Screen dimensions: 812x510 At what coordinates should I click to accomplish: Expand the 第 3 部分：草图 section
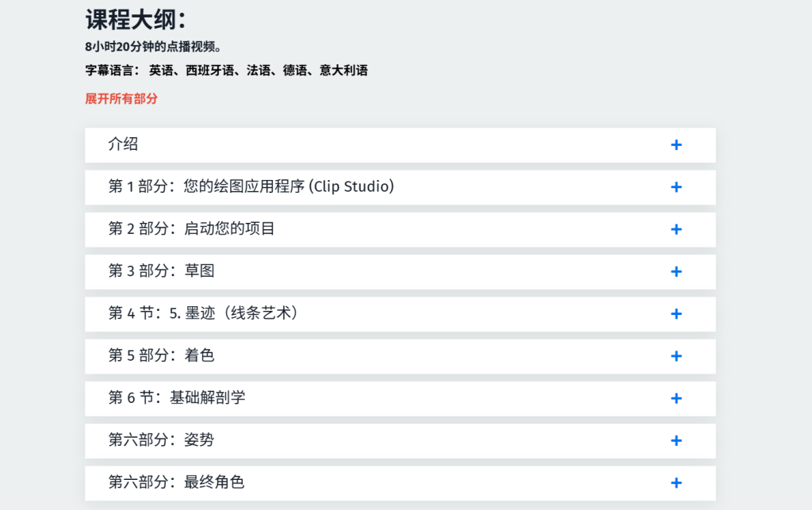coord(400,272)
